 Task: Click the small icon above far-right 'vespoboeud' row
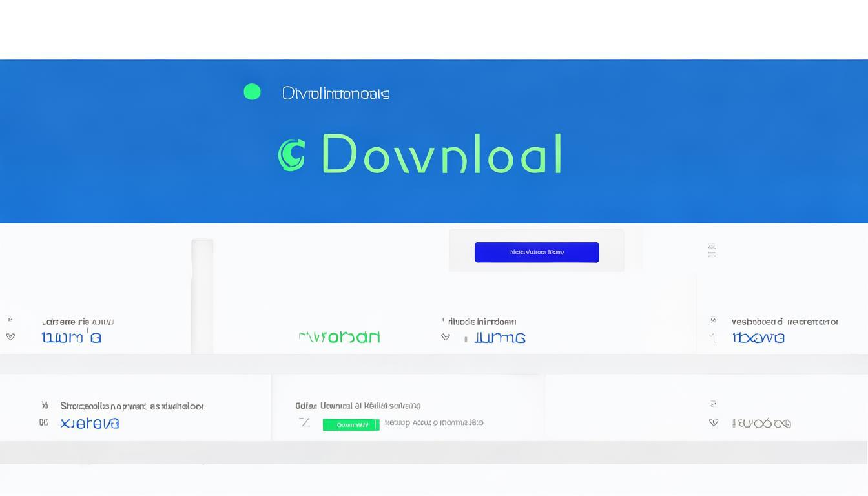click(712, 251)
